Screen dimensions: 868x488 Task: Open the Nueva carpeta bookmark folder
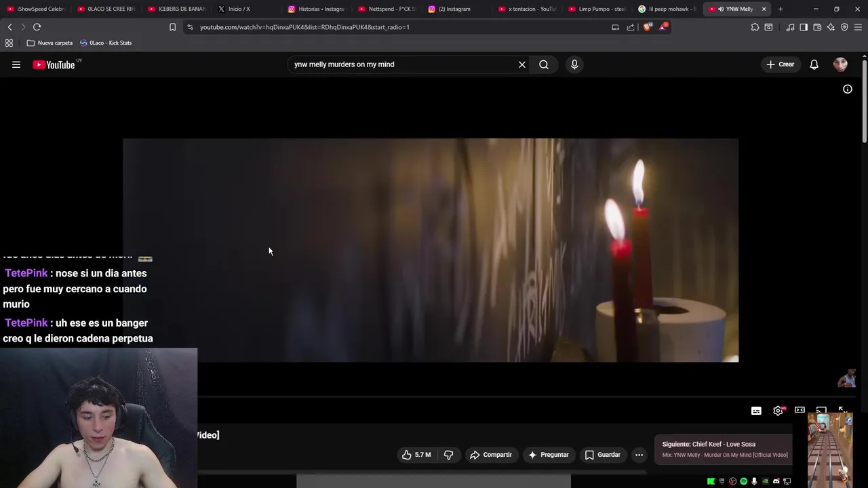point(50,43)
